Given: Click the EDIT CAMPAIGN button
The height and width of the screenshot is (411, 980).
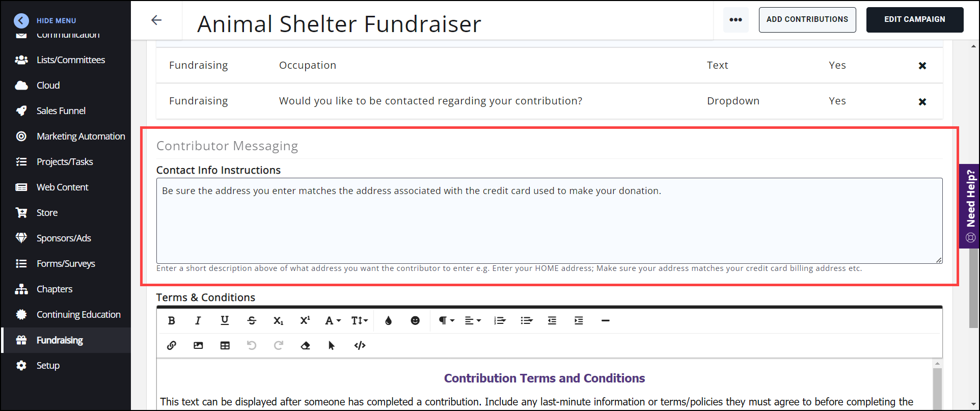Looking at the screenshot, I should pos(914,19).
